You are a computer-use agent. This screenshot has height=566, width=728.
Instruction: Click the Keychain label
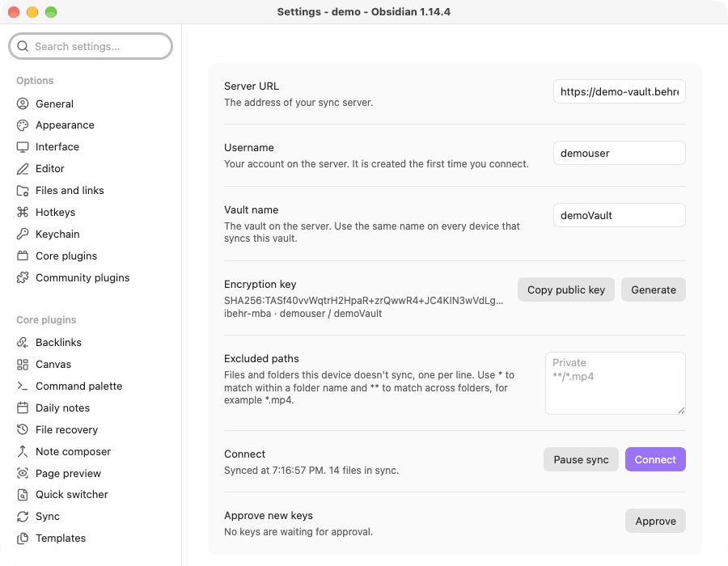tap(57, 234)
